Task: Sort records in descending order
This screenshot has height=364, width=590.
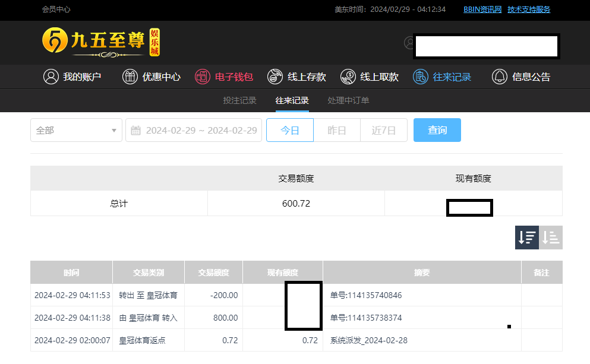Action: [527, 238]
